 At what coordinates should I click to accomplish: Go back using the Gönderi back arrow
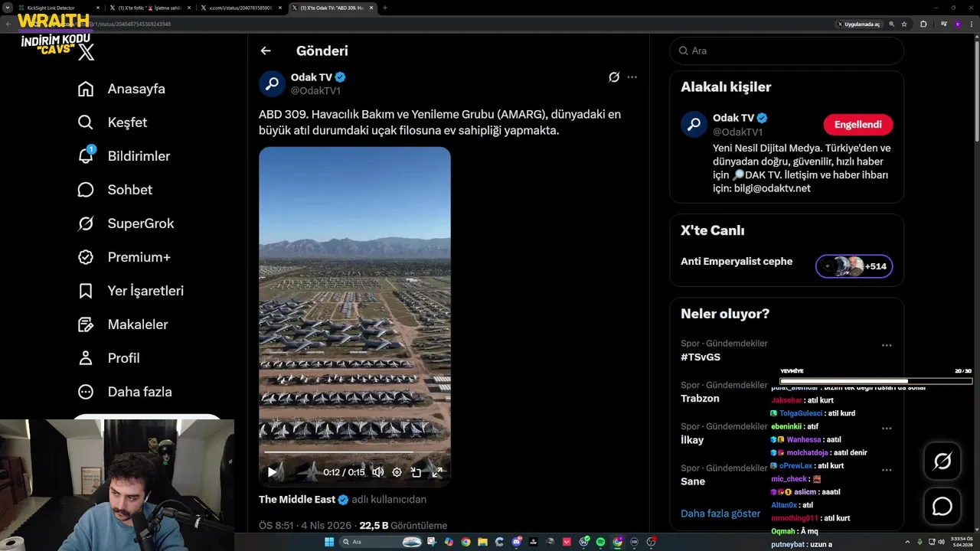[266, 51]
